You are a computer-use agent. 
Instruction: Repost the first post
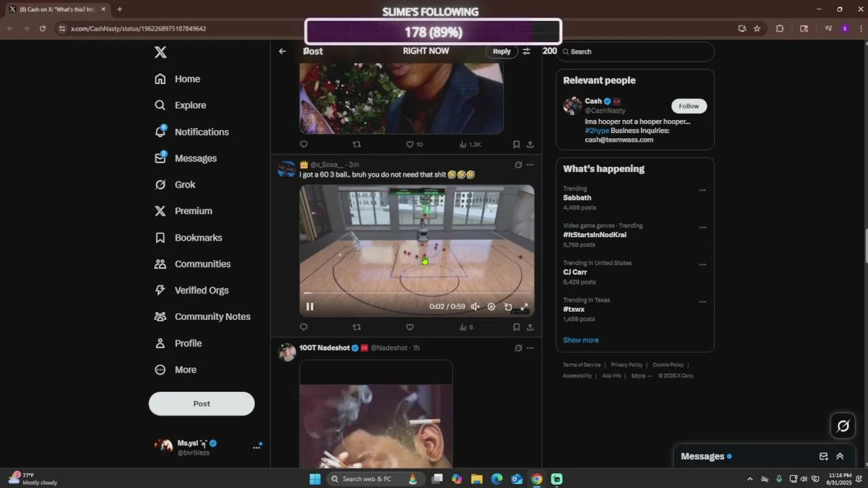(x=357, y=144)
